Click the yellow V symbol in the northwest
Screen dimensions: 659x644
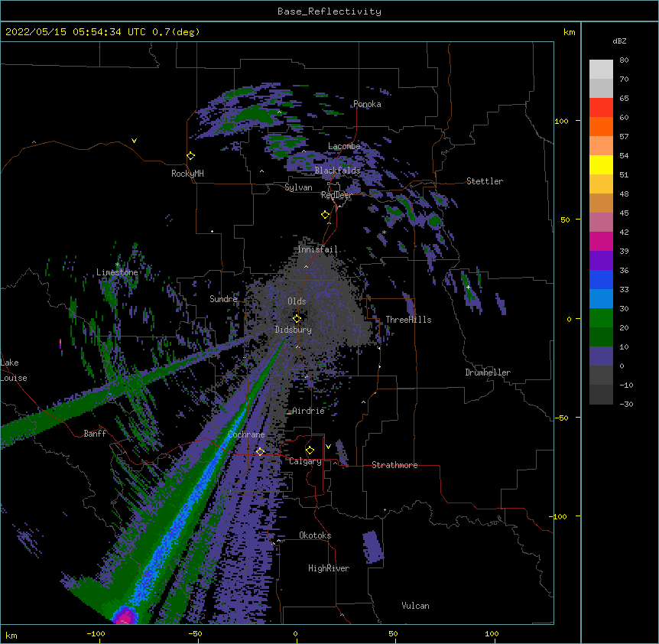point(134,141)
